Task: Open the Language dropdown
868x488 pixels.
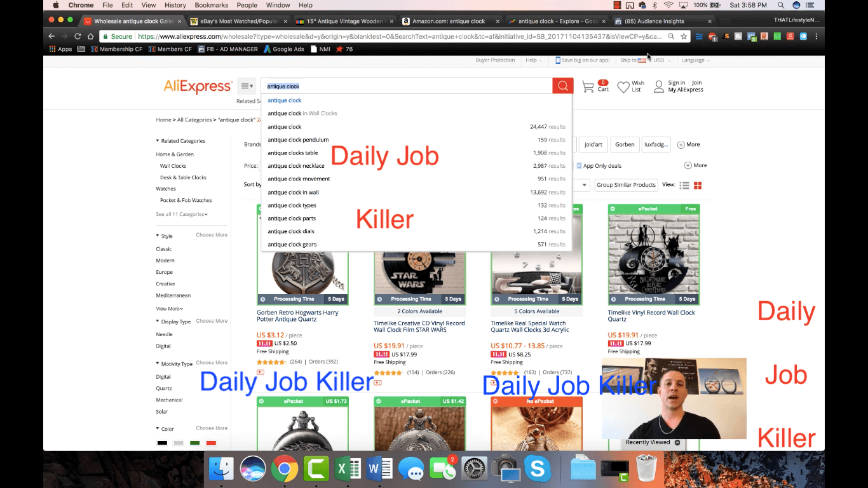Action: point(695,60)
